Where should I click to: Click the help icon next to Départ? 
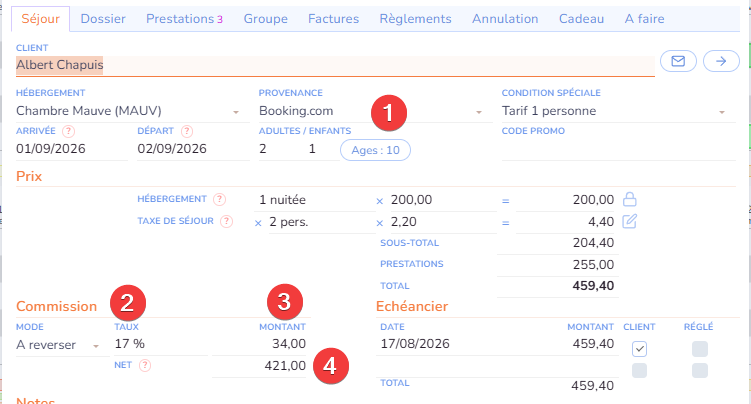[187, 131]
